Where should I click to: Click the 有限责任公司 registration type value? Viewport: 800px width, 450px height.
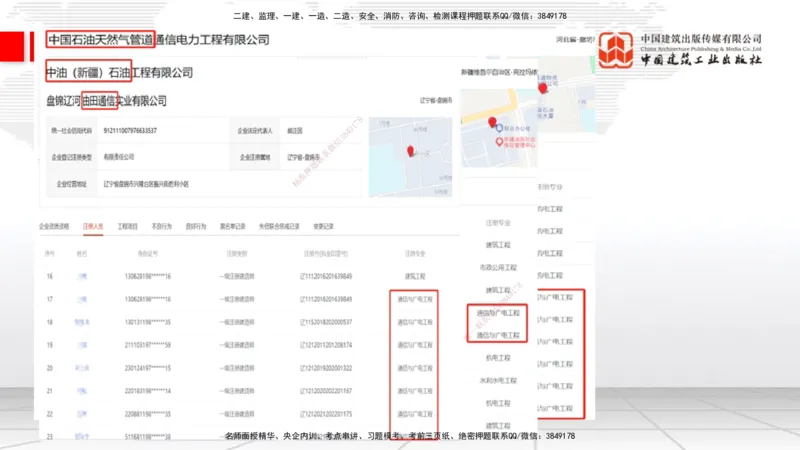point(119,157)
